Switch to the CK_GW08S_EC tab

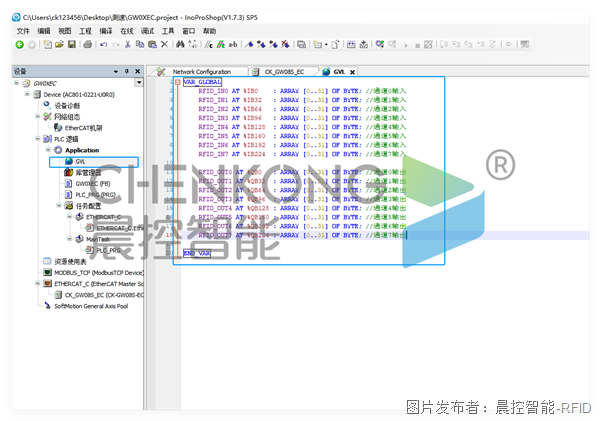(x=284, y=72)
